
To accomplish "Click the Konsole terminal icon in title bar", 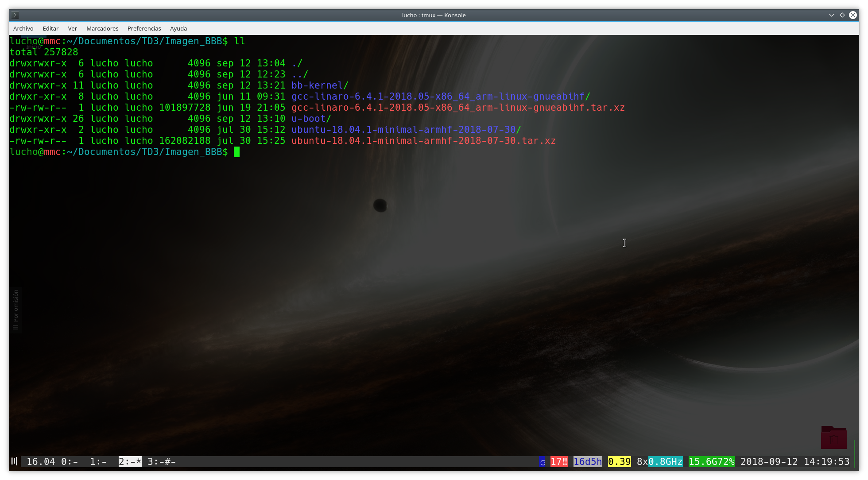I will [15, 15].
